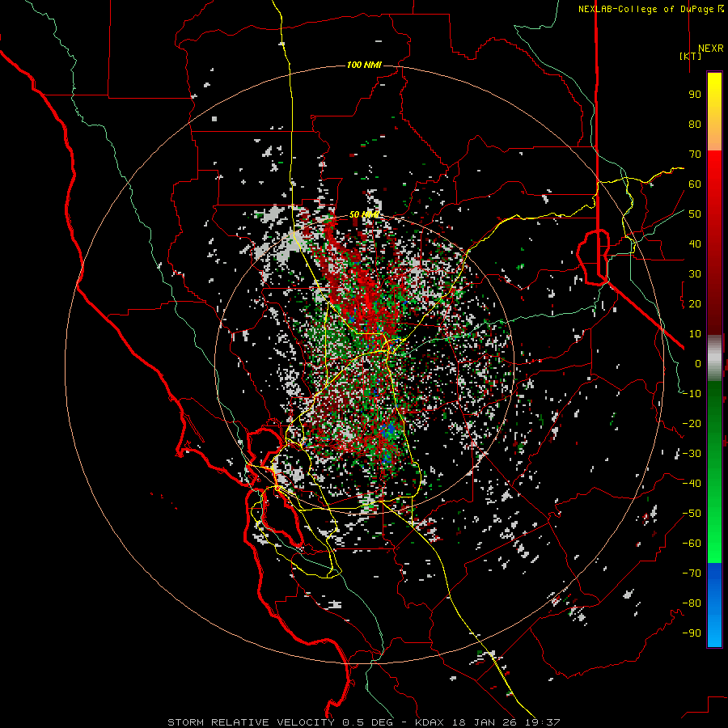Click the positive 20 value on velocity scale

click(695, 303)
